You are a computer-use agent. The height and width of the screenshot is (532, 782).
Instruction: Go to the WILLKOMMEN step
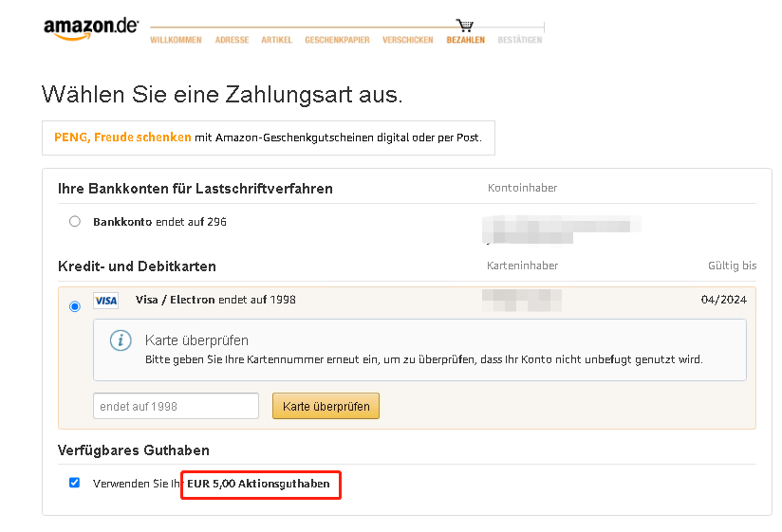[x=177, y=40]
